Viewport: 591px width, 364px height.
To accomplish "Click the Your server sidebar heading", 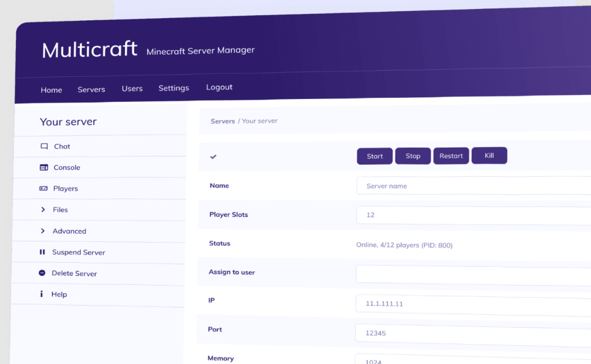I will point(68,122).
